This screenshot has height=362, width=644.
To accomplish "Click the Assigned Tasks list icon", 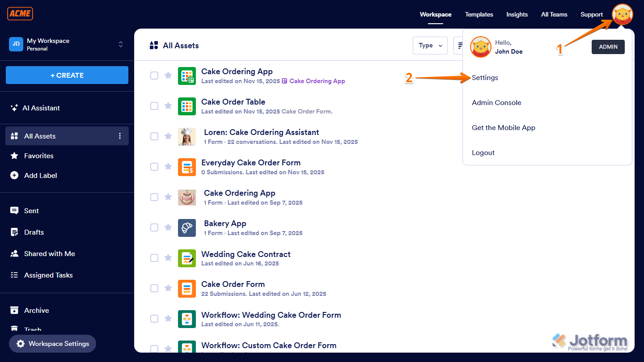I will click(14, 275).
